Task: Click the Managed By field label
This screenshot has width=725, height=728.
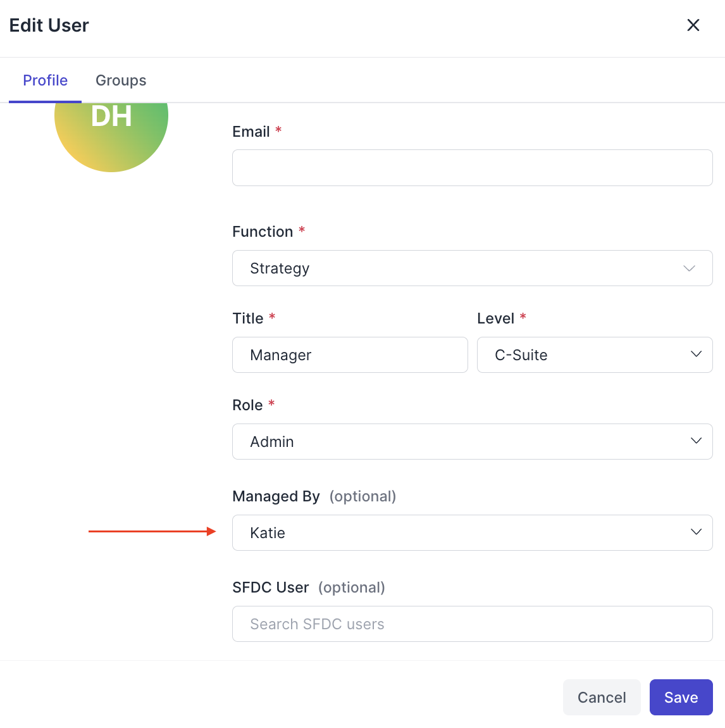Action: pos(276,496)
